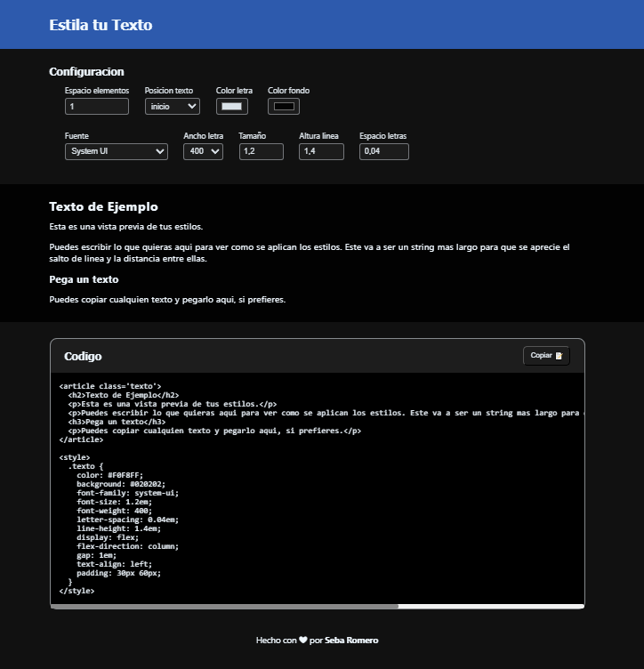The height and width of the screenshot is (669, 644).
Task: Click the style code inside Codigo panel
Action: [125, 523]
